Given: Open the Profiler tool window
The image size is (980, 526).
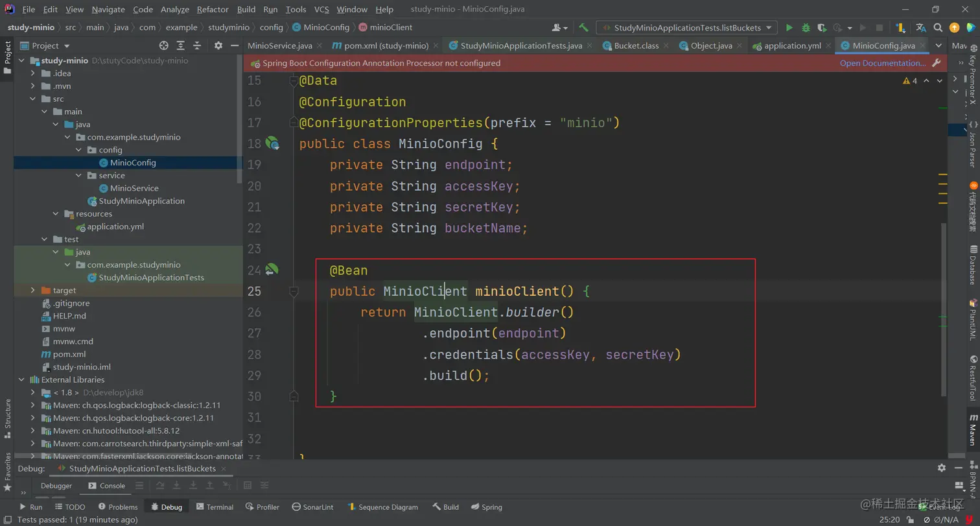Looking at the screenshot, I should [x=262, y=507].
